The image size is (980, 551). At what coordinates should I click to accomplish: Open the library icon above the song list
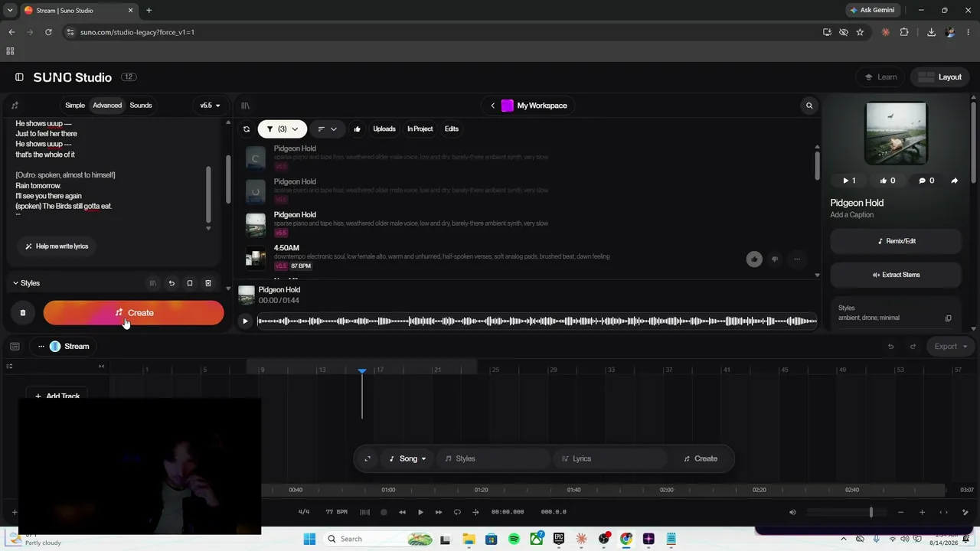[x=245, y=106]
